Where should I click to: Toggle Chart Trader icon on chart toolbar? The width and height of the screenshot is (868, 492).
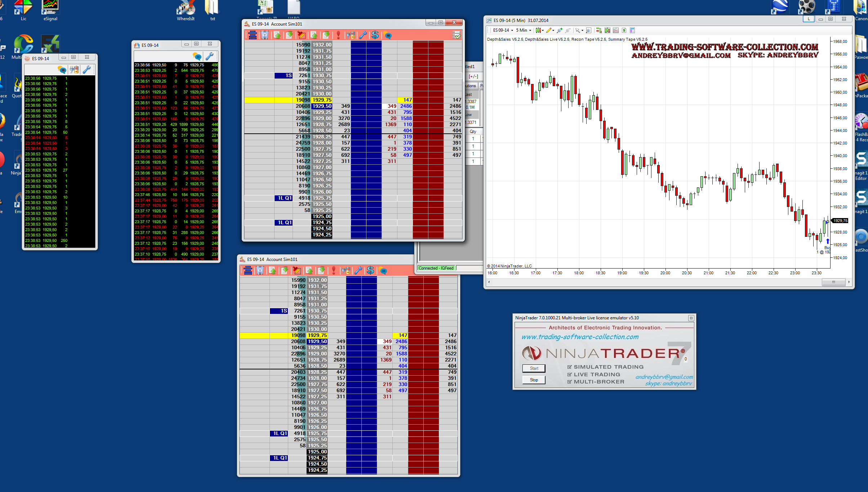[x=599, y=30]
